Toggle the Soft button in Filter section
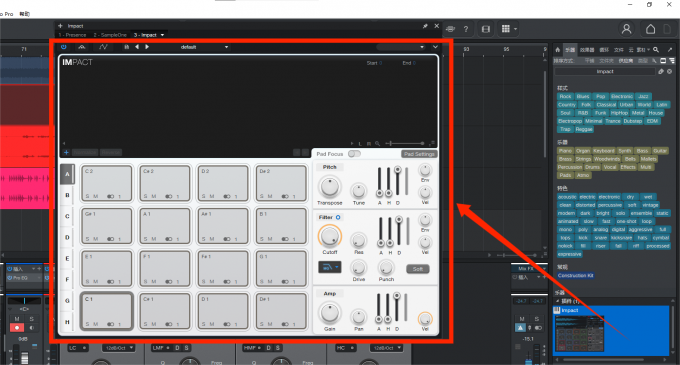This screenshot has height=365, width=680. (418, 269)
